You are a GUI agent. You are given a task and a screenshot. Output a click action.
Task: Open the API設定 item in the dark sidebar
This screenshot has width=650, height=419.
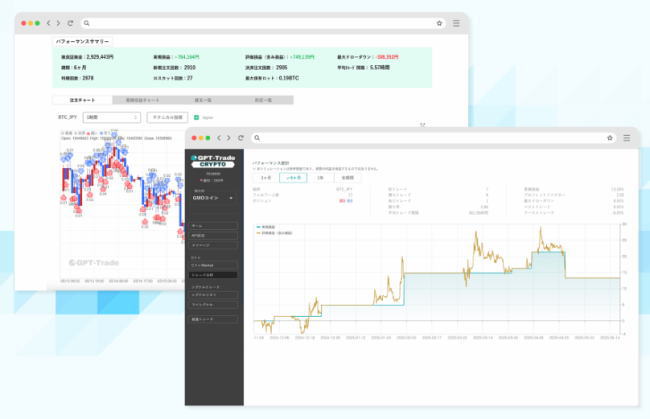(214, 235)
